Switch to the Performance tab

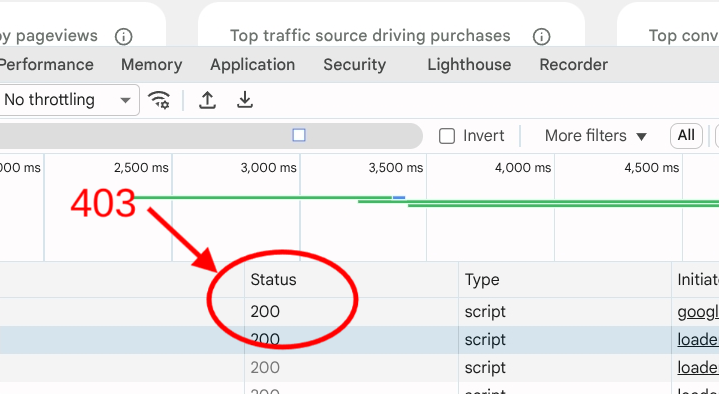47,65
